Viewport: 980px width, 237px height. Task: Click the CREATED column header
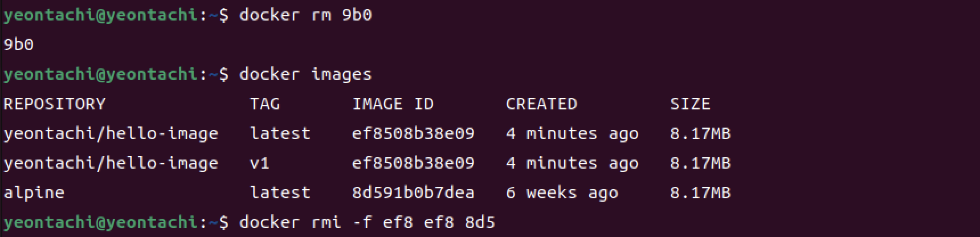541,104
